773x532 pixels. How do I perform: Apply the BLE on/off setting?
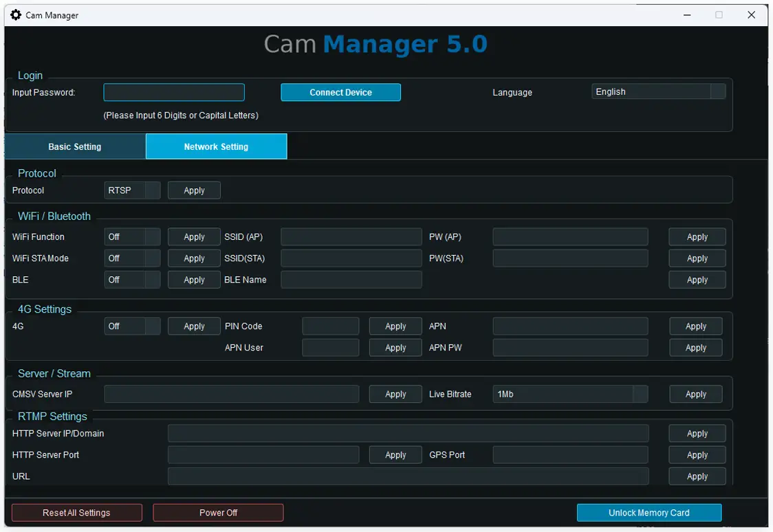194,280
